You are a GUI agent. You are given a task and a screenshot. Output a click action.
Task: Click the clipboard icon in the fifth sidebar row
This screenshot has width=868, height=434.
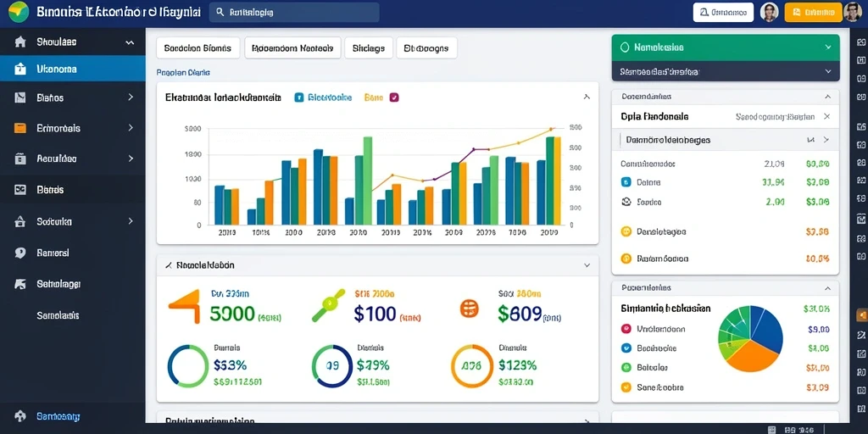click(20, 159)
